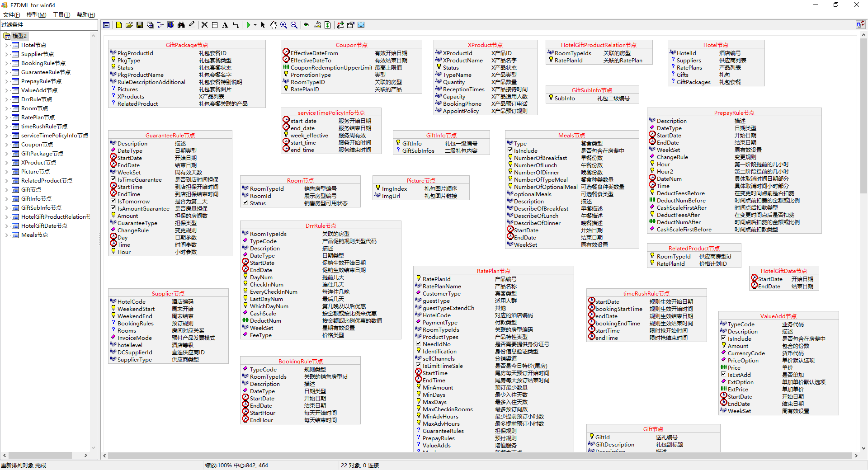This screenshot has height=470, width=868.
Task: Open the properties form icon
Action: pyautogui.click(x=351, y=25)
